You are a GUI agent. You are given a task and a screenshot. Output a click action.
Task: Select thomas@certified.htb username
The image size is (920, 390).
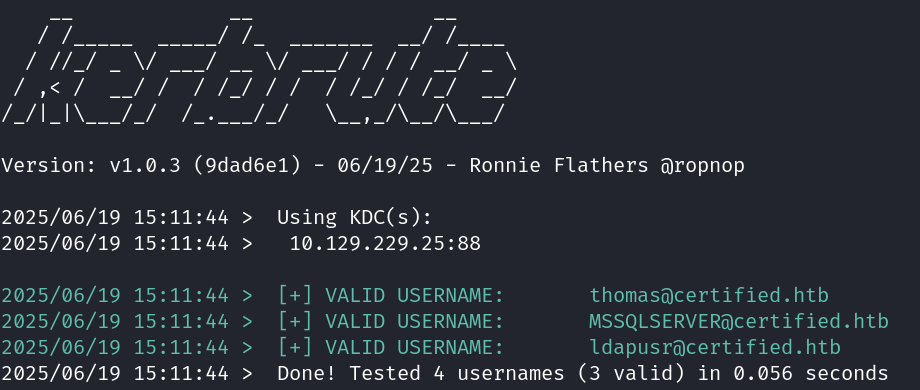point(709,295)
